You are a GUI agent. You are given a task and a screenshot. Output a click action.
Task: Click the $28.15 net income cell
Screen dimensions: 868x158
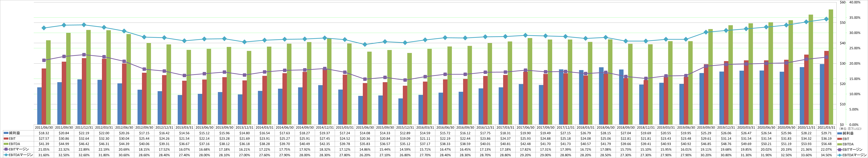[606, 133]
